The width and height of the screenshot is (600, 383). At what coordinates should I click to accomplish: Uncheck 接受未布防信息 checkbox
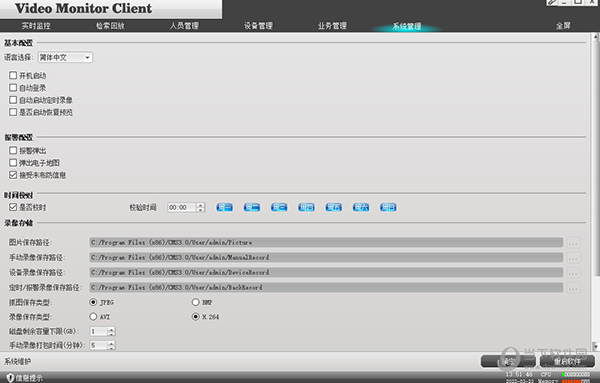(x=13, y=175)
